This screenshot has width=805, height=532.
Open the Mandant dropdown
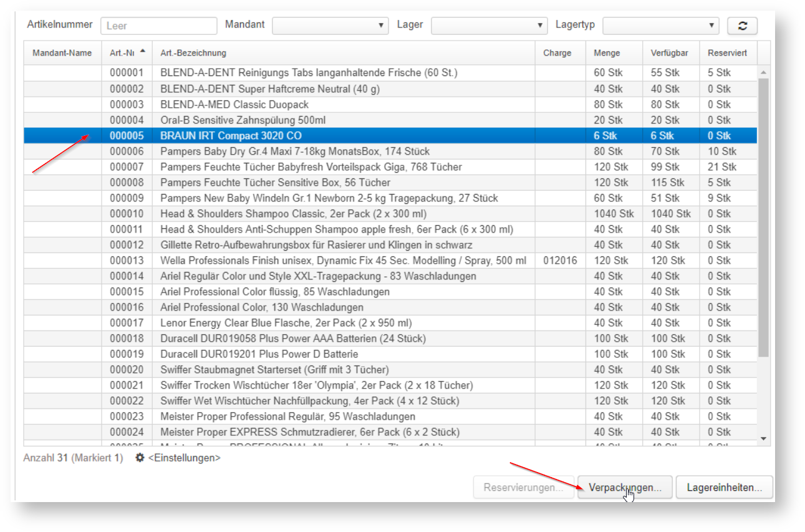(330, 26)
